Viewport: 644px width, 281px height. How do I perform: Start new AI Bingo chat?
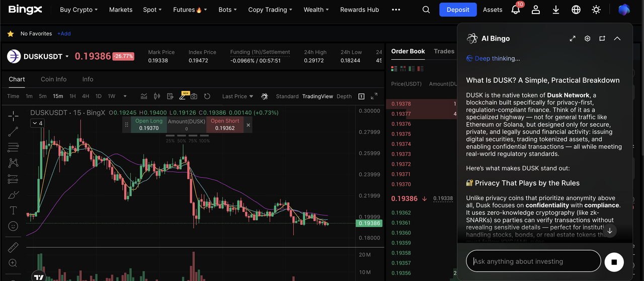[602, 39]
